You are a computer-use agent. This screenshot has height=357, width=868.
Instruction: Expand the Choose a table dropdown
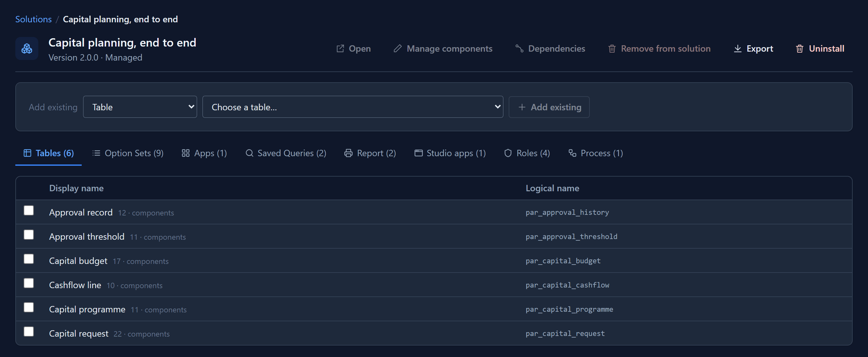[x=352, y=107]
